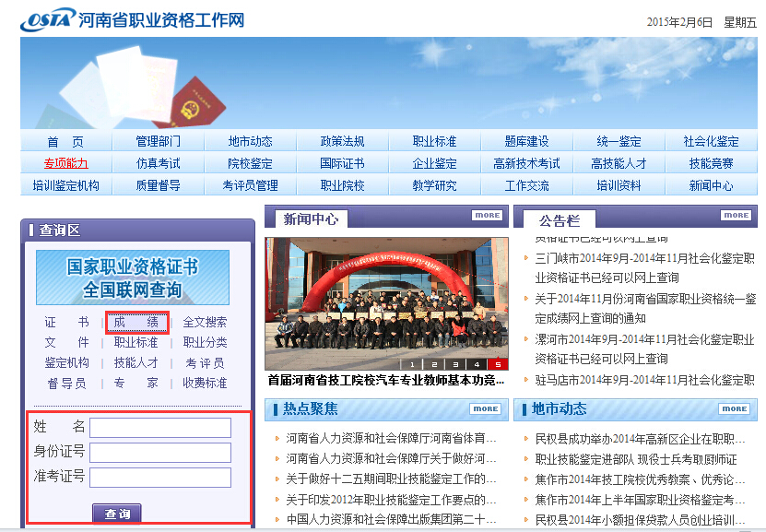Select 高新技术考试 navigation item
This screenshot has width=766, height=532.
[x=526, y=163]
